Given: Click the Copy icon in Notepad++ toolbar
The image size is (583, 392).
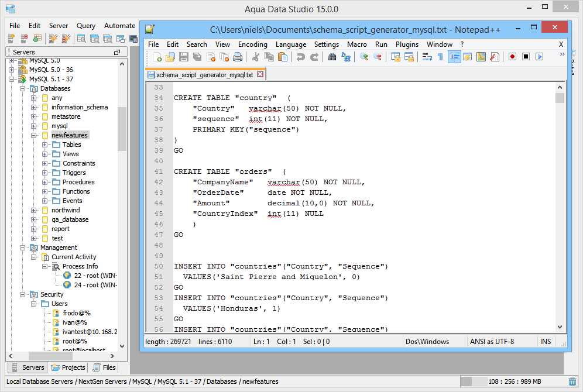Looking at the screenshot, I should pyautogui.click(x=269, y=57).
